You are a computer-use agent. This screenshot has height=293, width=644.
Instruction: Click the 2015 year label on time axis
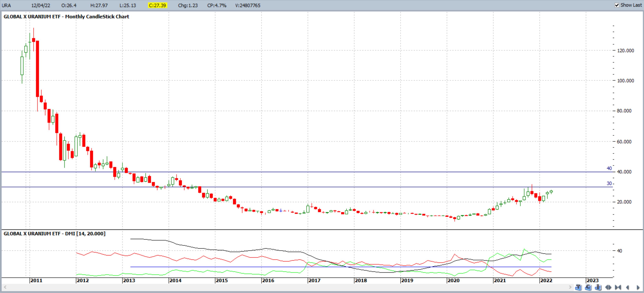coord(222,280)
